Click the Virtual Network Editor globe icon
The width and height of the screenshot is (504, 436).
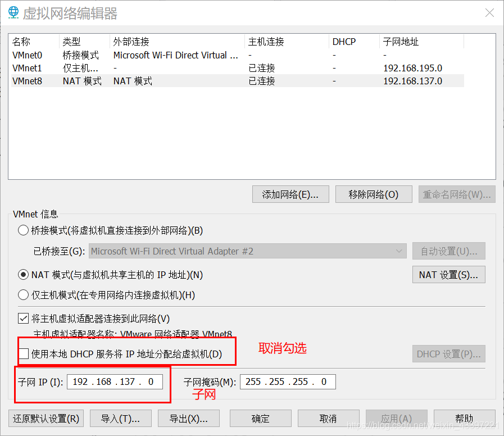coord(13,12)
